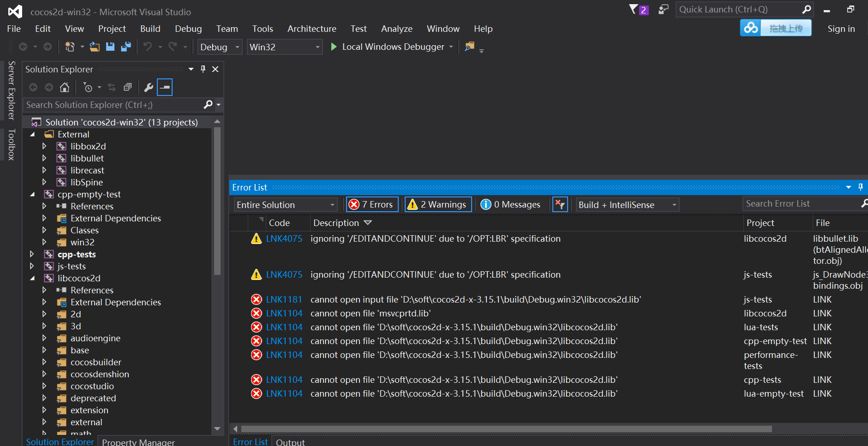Open the LNK4075 link for libcocos2d warning
The image size is (868, 446).
pyautogui.click(x=284, y=238)
